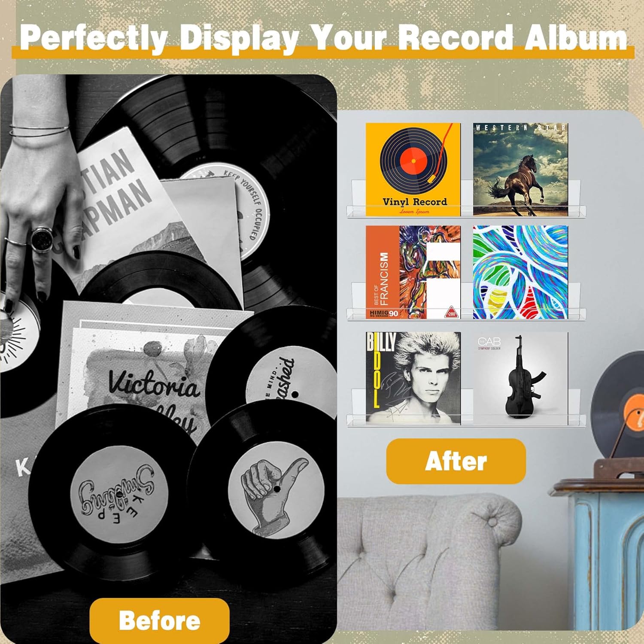Viewport: 644px width, 644px height.
Task: Select the Billy Idol album cover
Action: [x=413, y=378]
